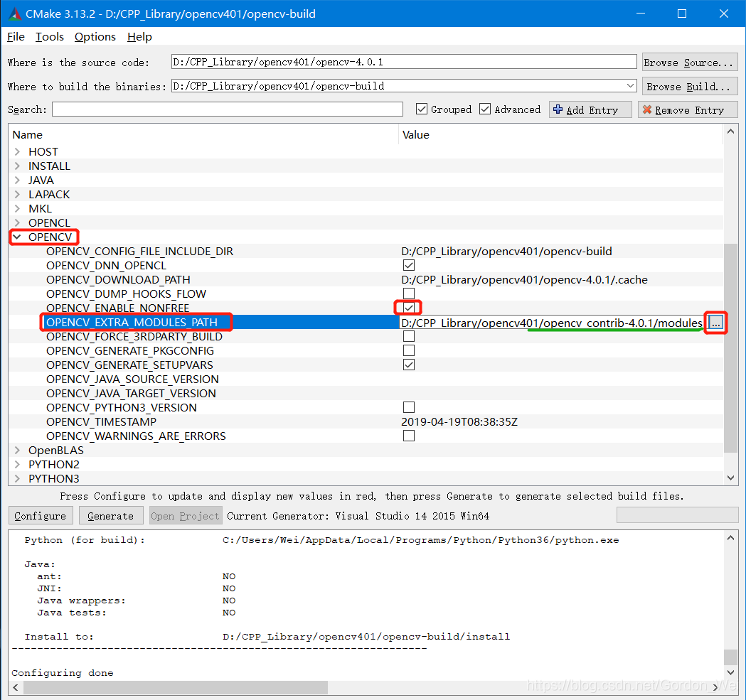Disable the Advanced checkbox

[x=485, y=109]
